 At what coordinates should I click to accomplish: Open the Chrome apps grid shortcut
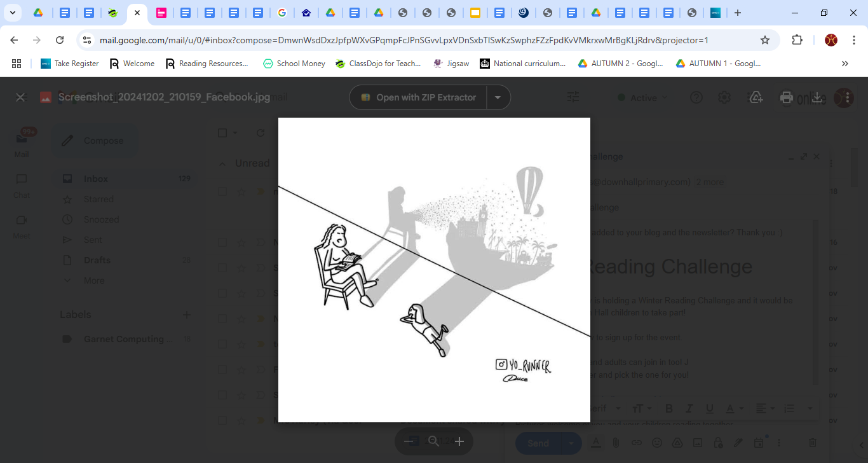coord(17,64)
